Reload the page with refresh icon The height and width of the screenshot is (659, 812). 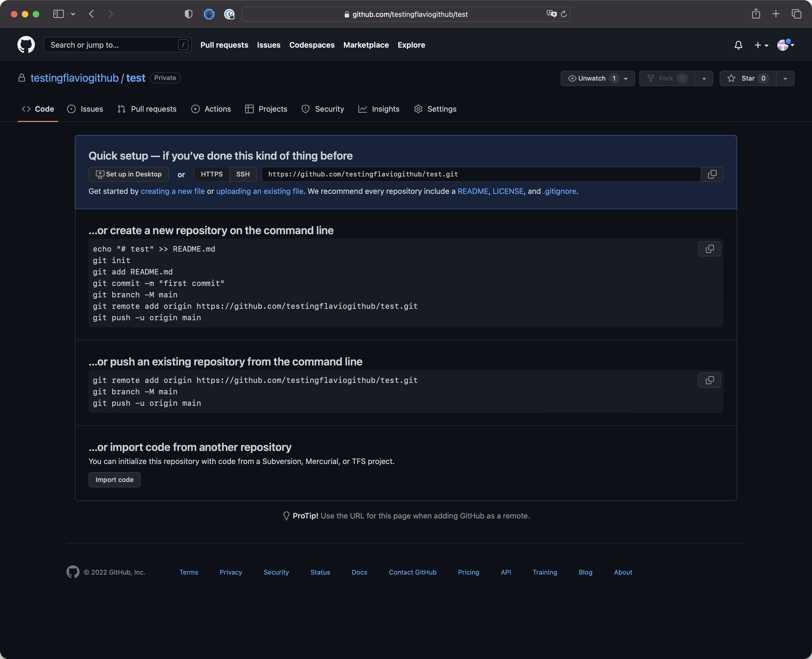(x=563, y=14)
